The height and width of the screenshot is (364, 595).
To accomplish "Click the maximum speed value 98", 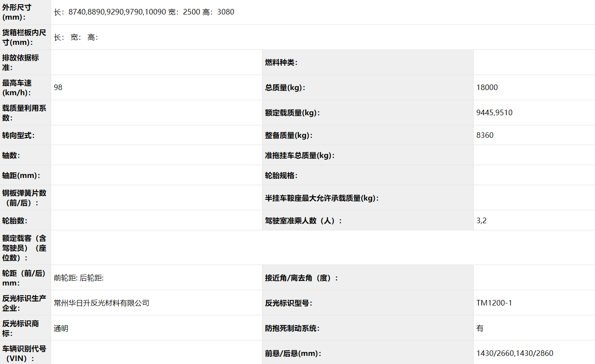I will (58, 87).
